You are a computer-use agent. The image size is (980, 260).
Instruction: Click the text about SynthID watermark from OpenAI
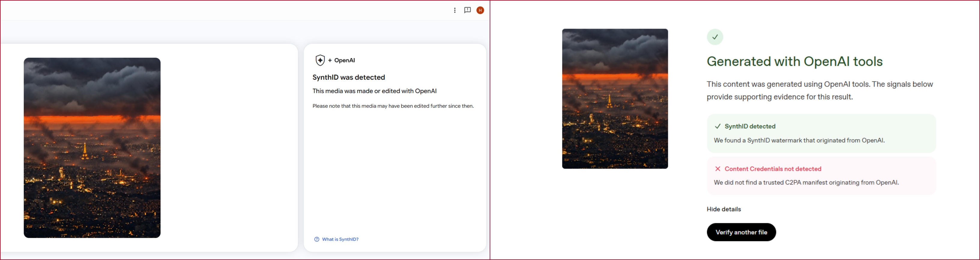coord(799,140)
